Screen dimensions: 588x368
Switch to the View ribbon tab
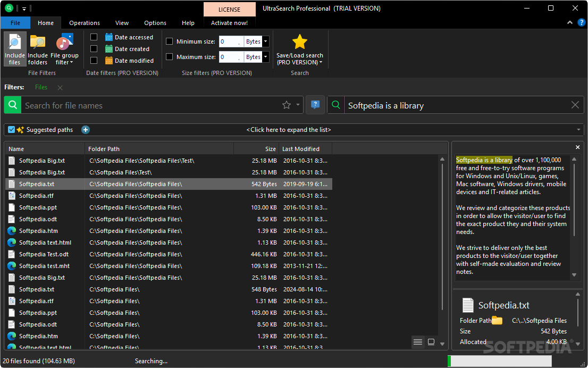tap(122, 23)
